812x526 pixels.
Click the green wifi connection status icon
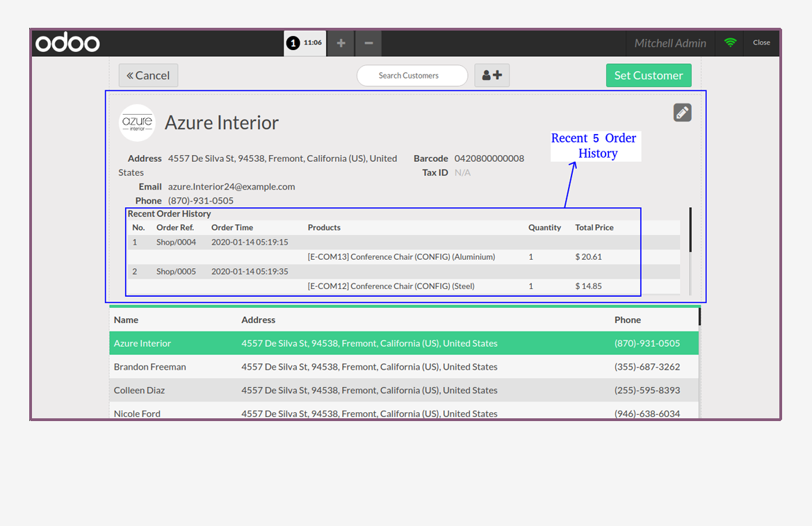(730, 42)
